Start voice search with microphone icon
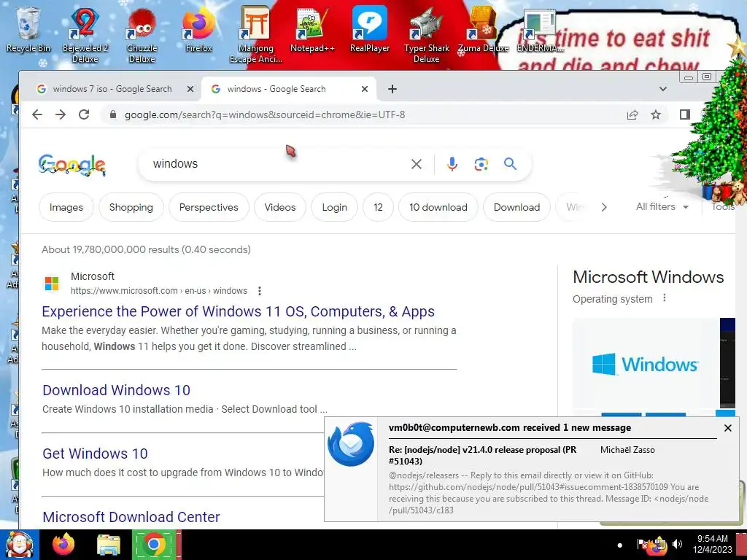Screen dimensions: 747x560 coord(452,164)
